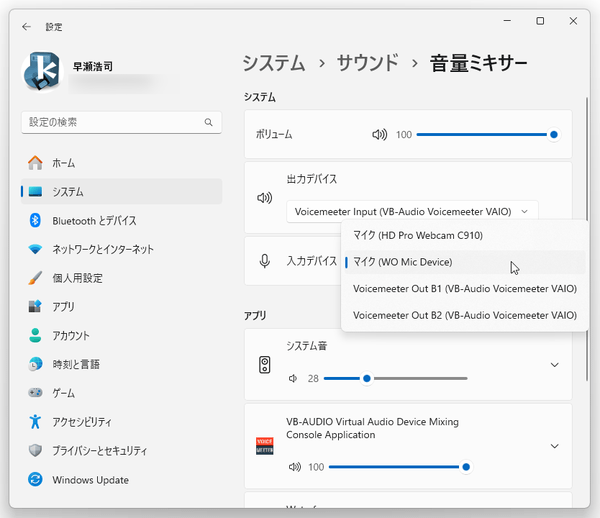Image resolution: width=600 pixels, height=518 pixels.
Task: Select マイク (WO Mic Device)
Action: click(x=465, y=262)
